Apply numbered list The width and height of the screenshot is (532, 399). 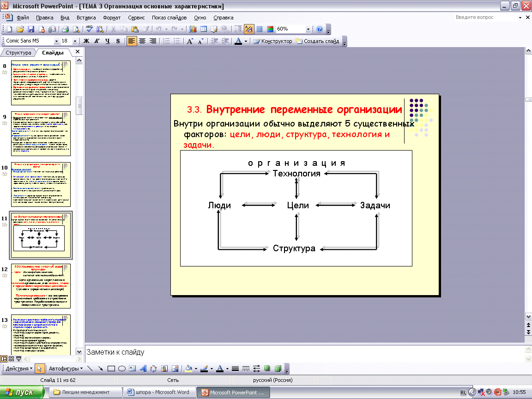pos(166,41)
